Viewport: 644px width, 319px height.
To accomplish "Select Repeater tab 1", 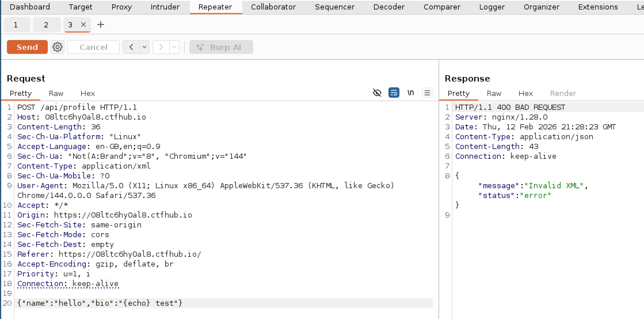I will point(16,24).
